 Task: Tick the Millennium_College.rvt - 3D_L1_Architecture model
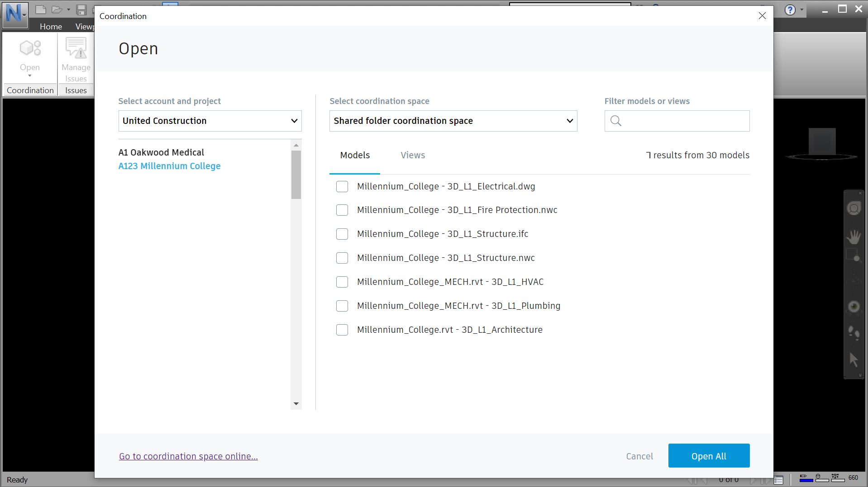(x=342, y=330)
